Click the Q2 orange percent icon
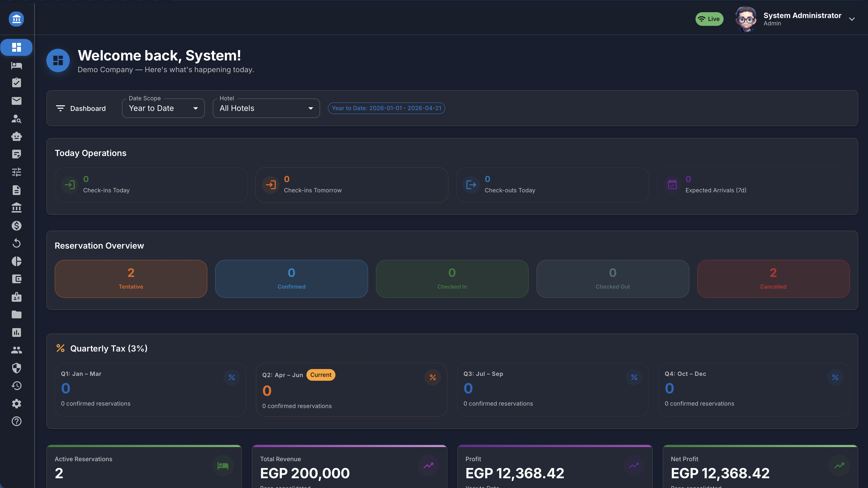The height and width of the screenshot is (488, 868). pos(433,378)
